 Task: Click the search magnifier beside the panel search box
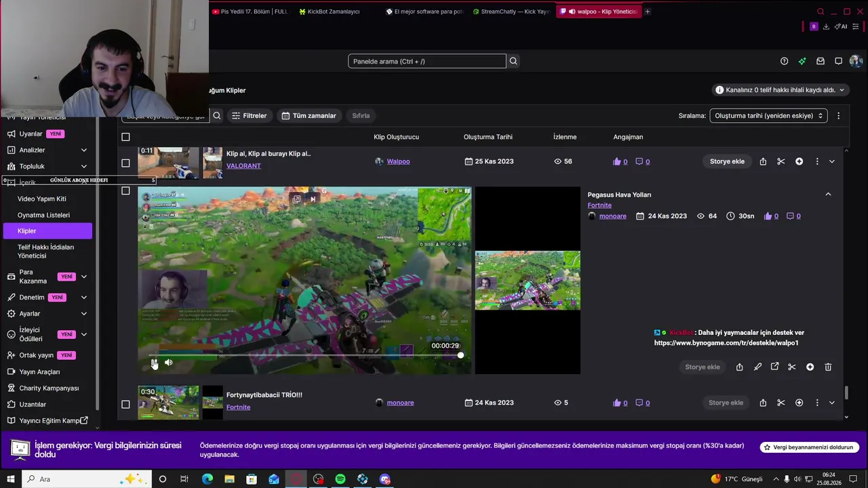pyautogui.click(x=513, y=61)
